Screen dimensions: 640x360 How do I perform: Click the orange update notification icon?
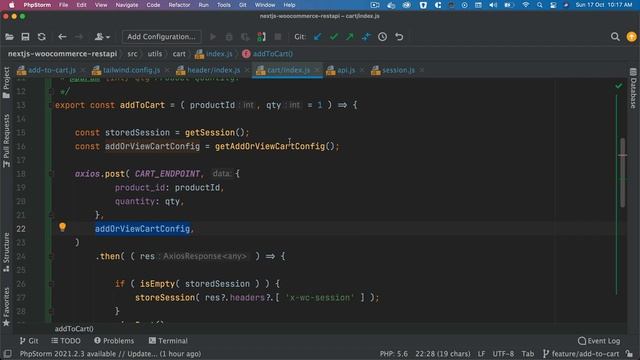[x=631, y=37]
